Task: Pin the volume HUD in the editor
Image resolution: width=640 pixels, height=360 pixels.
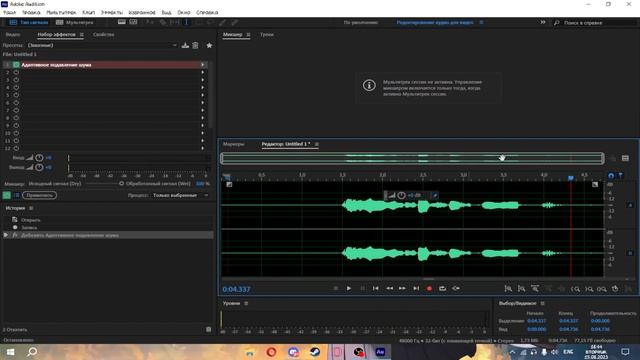Action: pos(435,196)
